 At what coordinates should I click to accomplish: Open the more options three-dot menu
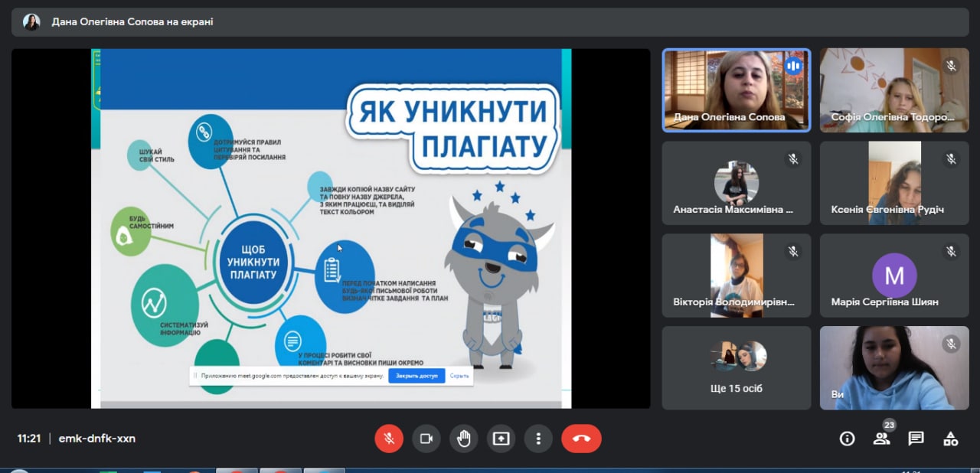click(x=539, y=439)
